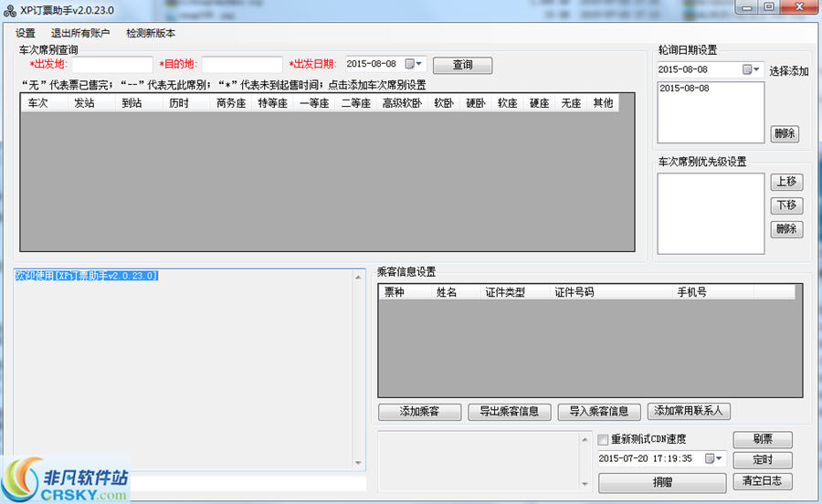Click the 定时 button

pos(763,459)
